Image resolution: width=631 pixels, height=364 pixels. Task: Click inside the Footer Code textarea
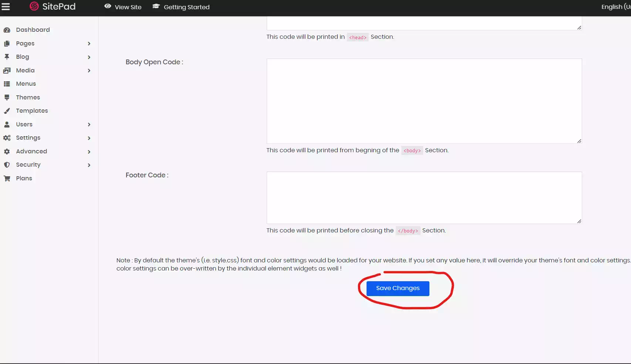pos(424,198)
